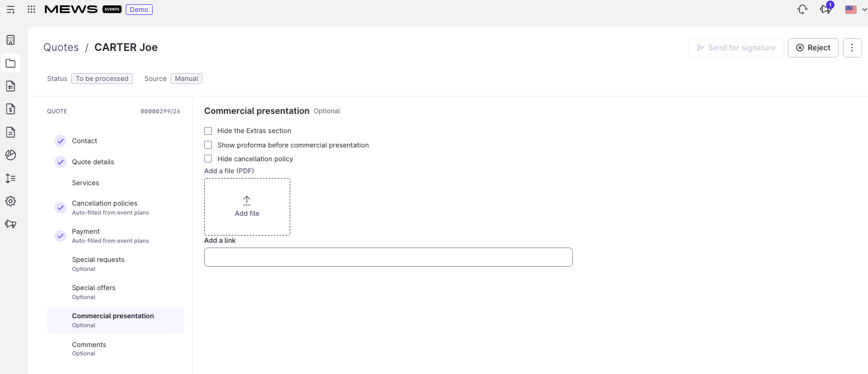The height and width of the screenshot is (374, 868).
Task: Open the pie chart reports icon
Action: (x=11, y=155)
